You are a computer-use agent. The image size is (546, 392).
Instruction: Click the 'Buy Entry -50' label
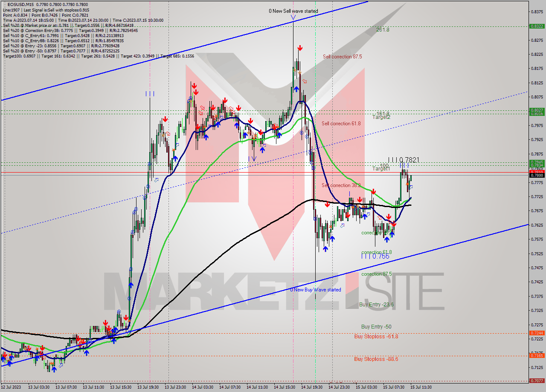[376, 327]
